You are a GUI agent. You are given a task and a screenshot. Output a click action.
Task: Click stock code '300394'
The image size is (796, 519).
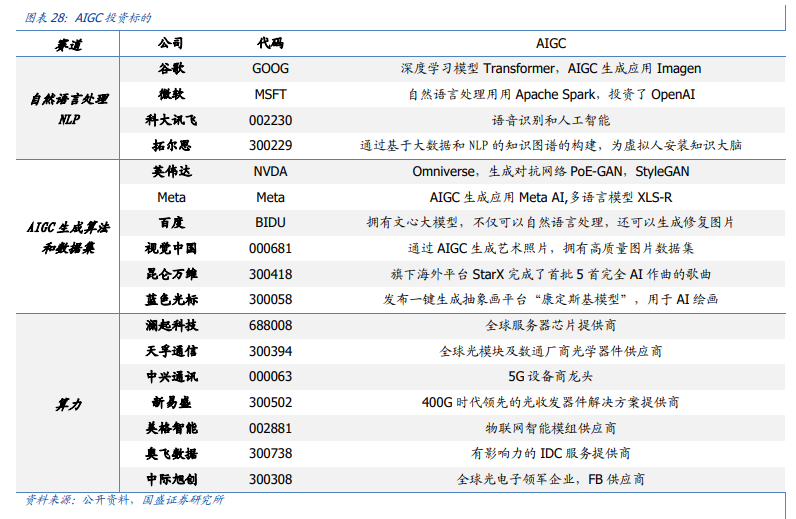(x=270, y=351)
